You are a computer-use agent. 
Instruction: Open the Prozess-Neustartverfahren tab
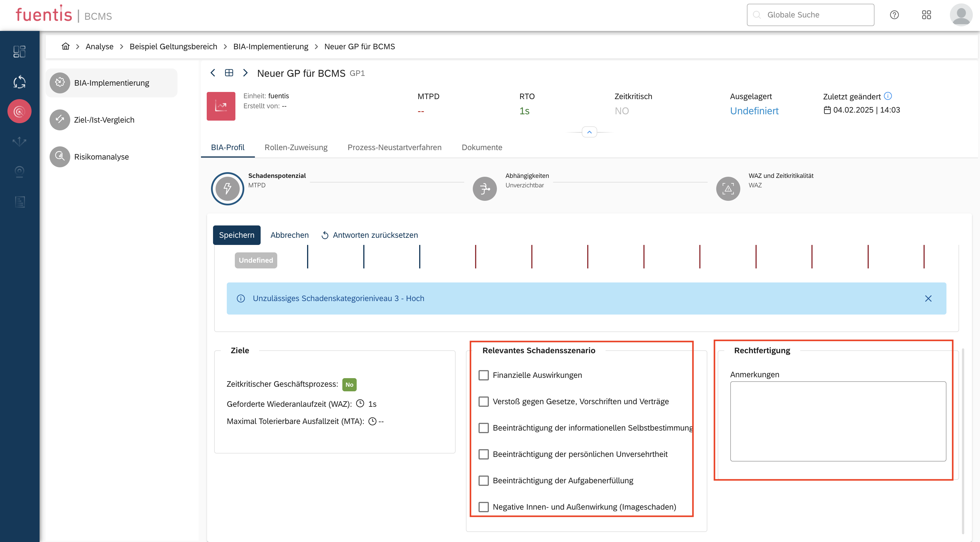point(394,148)
